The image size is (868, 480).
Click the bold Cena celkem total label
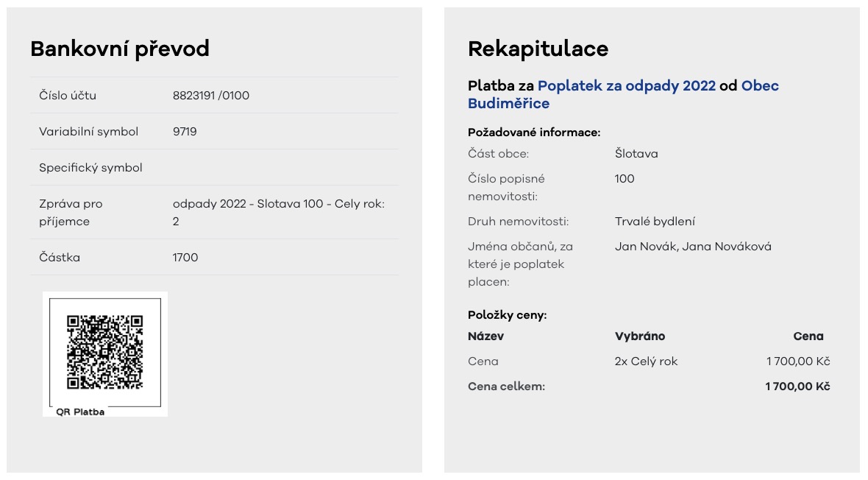(506, 387)
